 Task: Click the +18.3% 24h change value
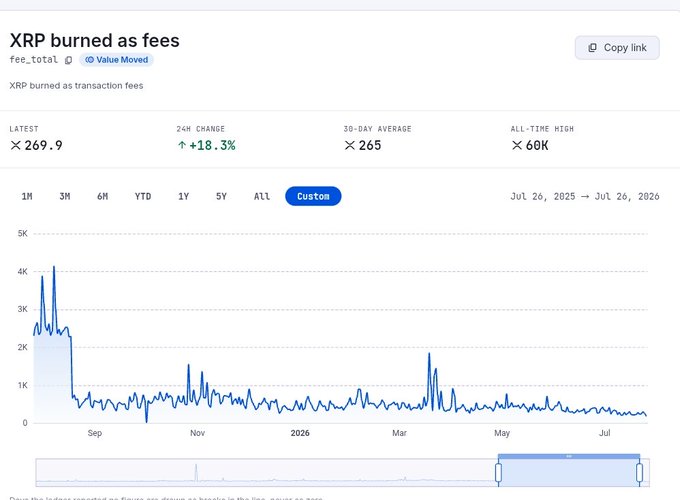click(212, 145)
